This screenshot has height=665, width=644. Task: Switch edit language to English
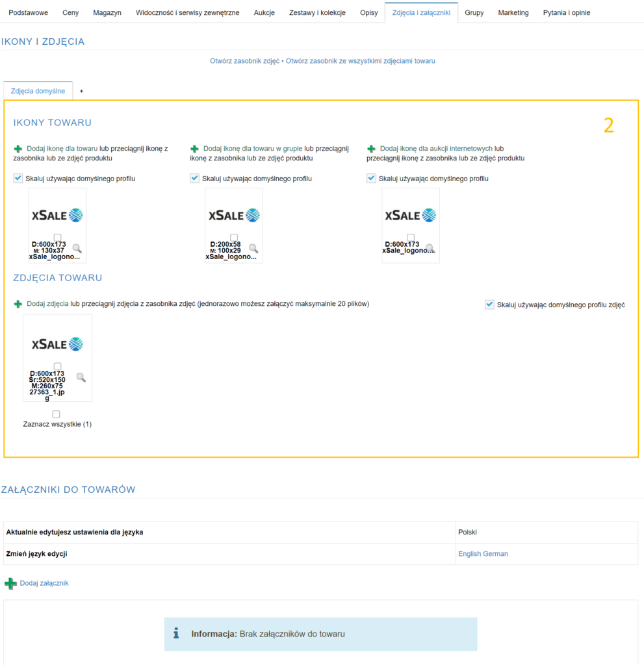[x=469, y=554]
